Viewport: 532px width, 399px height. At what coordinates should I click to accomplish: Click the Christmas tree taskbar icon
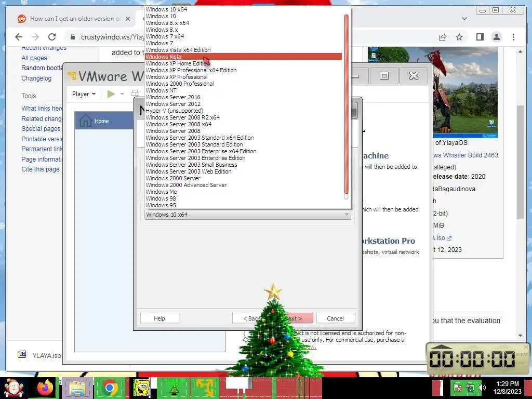point(174,388)
